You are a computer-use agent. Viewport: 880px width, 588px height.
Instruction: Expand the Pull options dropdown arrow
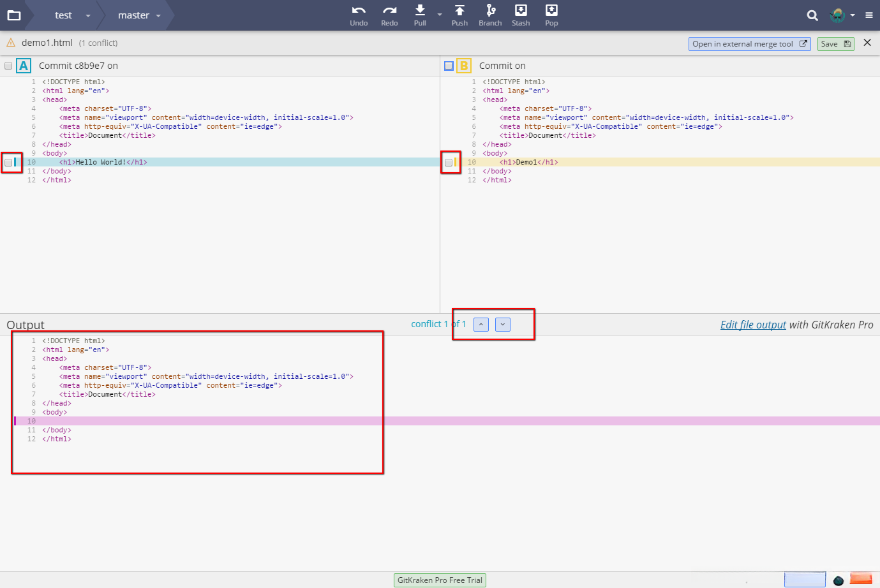coord(440,14)
